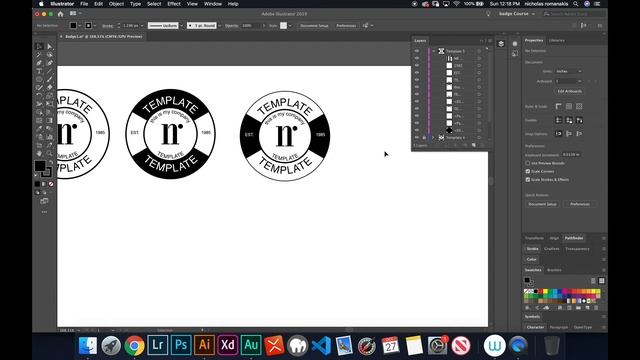Expand the Template 4 layer group
This screenshot has width=640, height=360.
[433, 138]
